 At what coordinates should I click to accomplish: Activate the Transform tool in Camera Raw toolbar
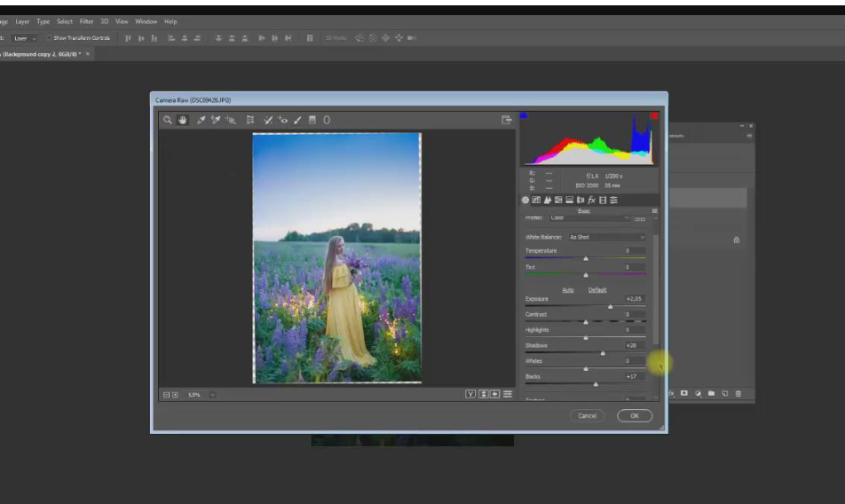pyautogui.click(x=250, y=120)
